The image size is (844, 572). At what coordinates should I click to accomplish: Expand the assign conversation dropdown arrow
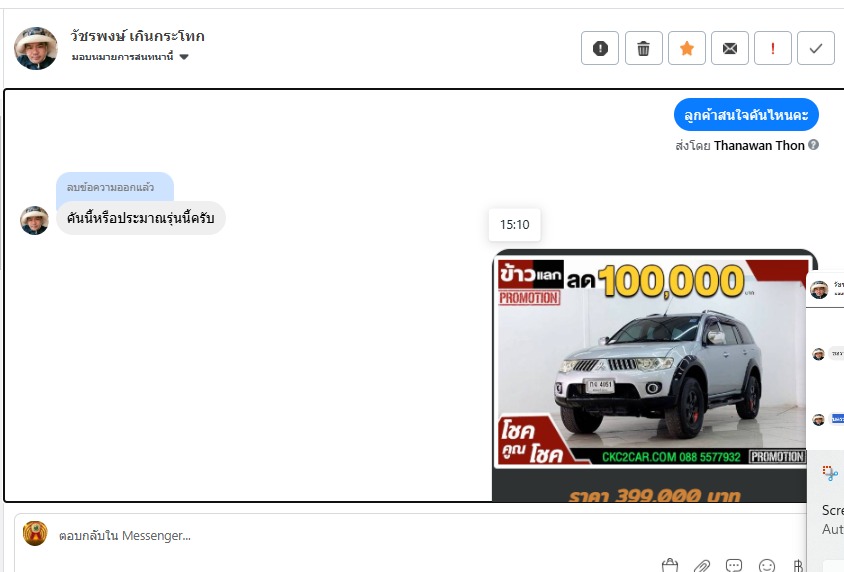(184, 57)
